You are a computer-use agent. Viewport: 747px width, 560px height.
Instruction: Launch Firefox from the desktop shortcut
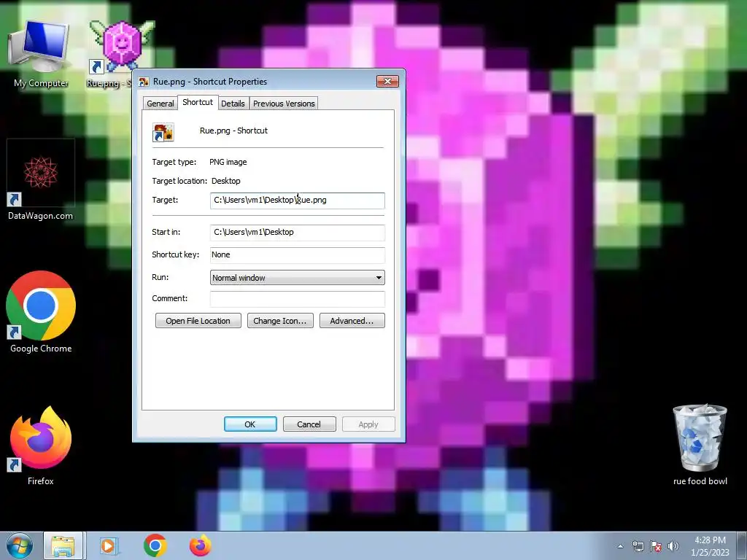[41, 446]
